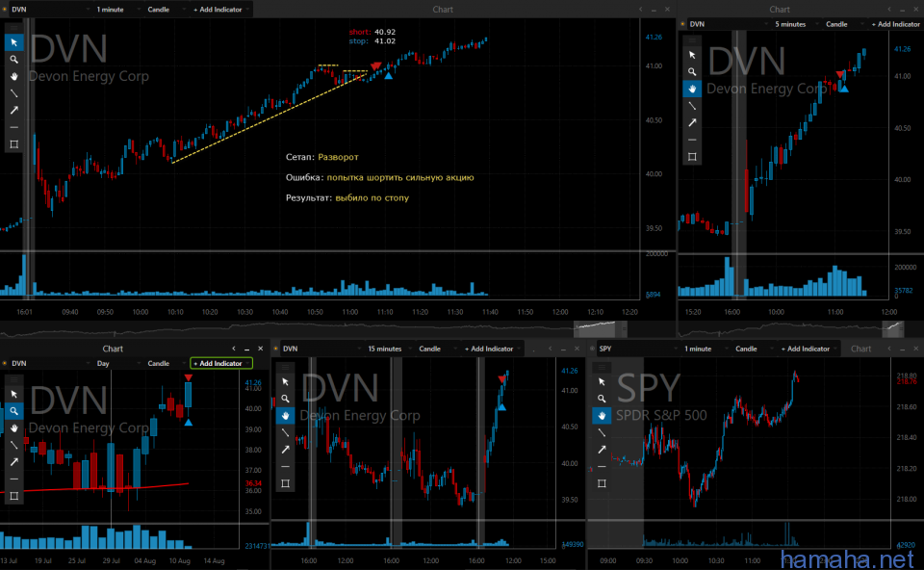Open the SPY symbol dropdown
Viewport: 924px width, 570px height.
point(639,349)
